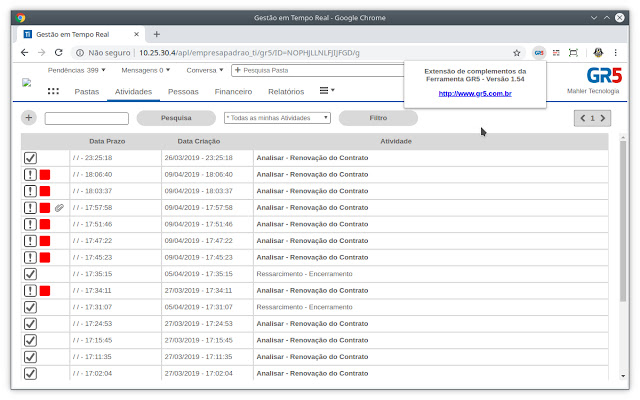Open the Conversa dropdown
Viewport: 640px width, 400px height.
[205, 70]
